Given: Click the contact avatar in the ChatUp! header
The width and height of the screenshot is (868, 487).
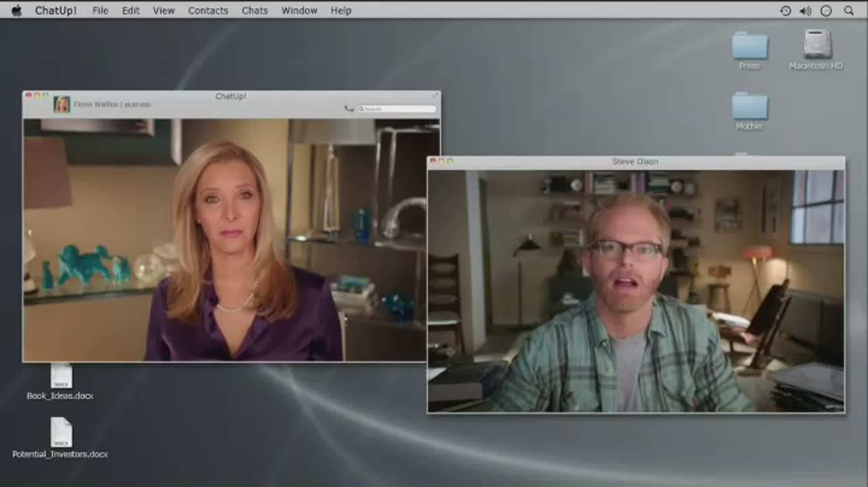Looking at the screenshot, I should 62,104.
